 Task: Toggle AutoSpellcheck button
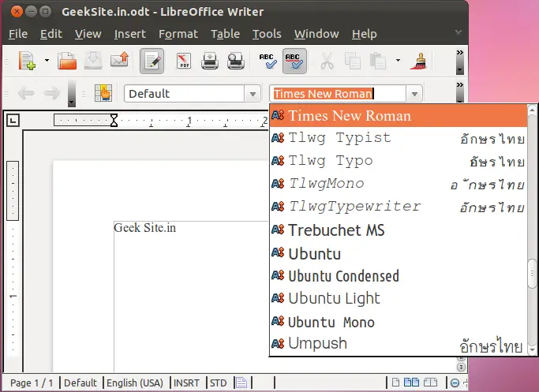294,62
